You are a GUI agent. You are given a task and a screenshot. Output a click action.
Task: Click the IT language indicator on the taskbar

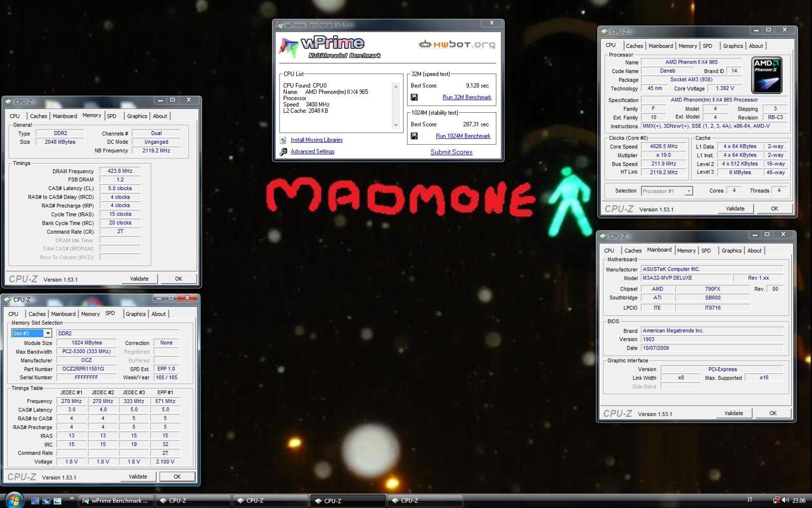point(750,500)
